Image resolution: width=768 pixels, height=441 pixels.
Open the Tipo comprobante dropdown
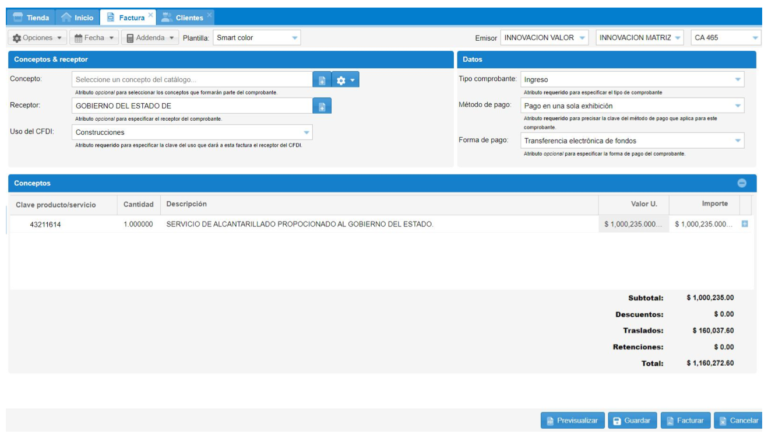(737, 80)
